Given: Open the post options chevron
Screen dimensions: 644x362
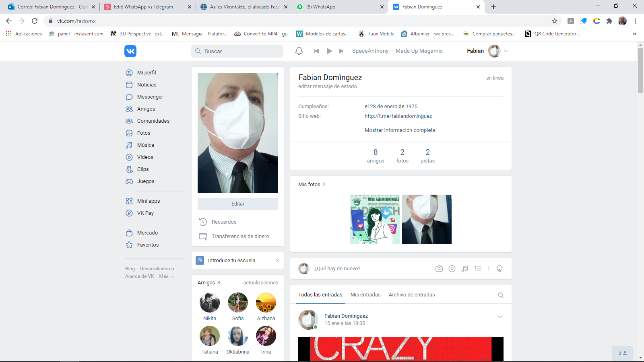Looking at the screenshot, I should coord(500,317).
